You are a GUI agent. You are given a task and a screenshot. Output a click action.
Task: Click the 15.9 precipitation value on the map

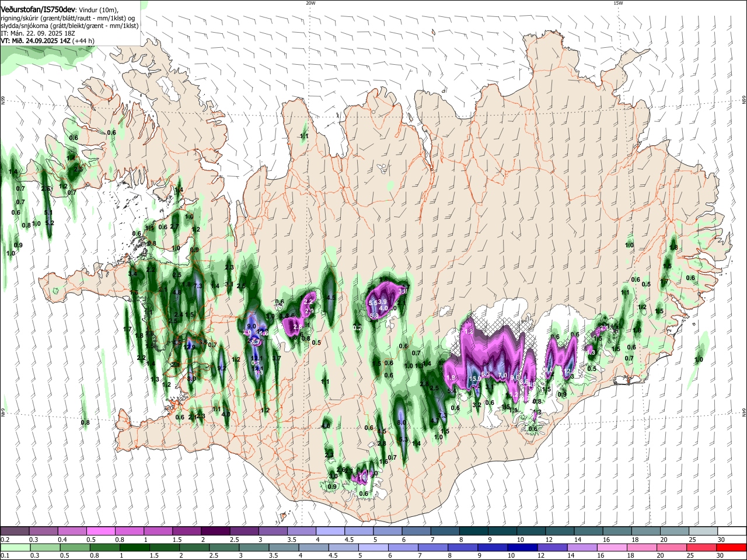[x=475, y=379]
